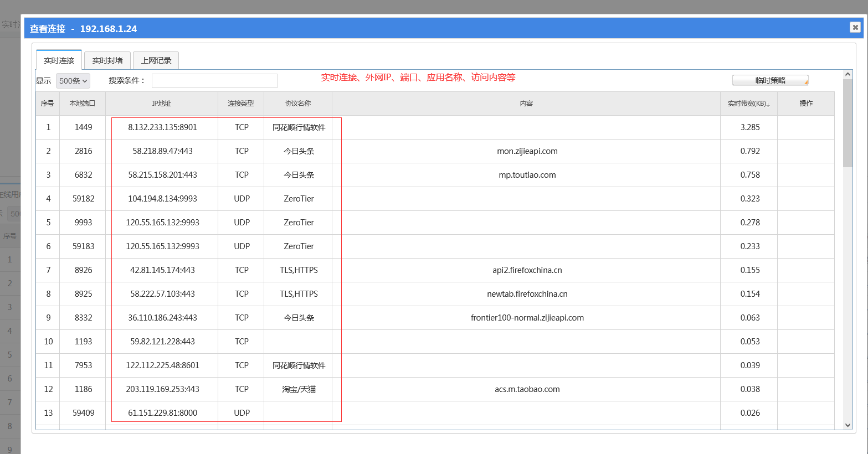
Task: Click the IP地址 column header
Action: 162,104
